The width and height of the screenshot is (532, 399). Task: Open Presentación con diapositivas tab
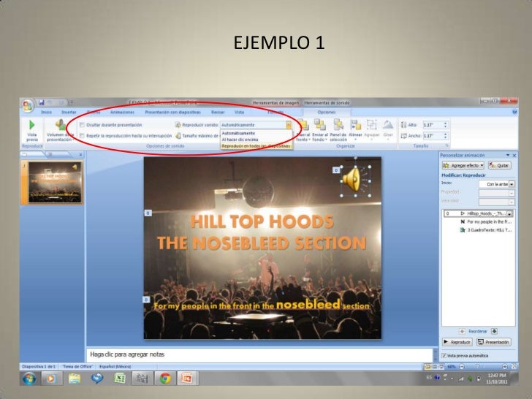172,112
